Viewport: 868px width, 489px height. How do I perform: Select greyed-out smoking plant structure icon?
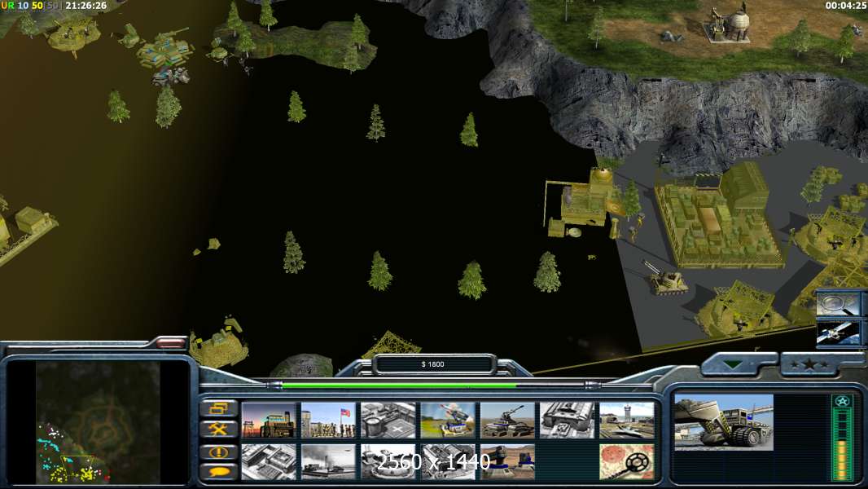328,461
